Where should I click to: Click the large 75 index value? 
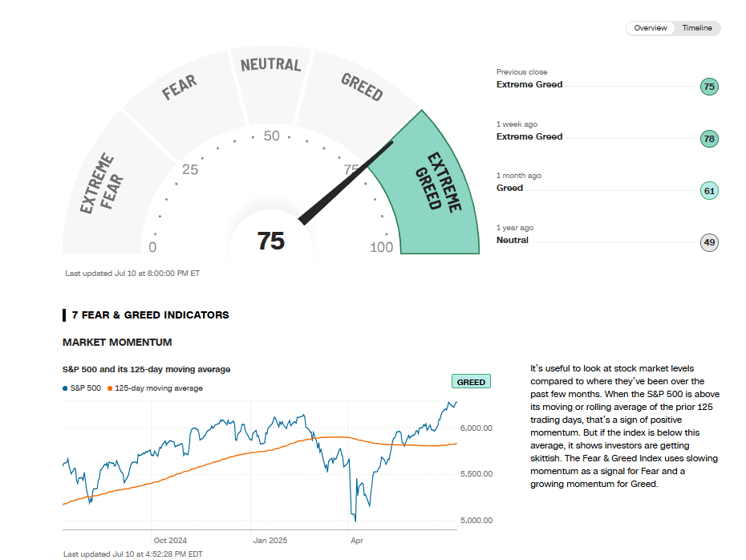271,241
